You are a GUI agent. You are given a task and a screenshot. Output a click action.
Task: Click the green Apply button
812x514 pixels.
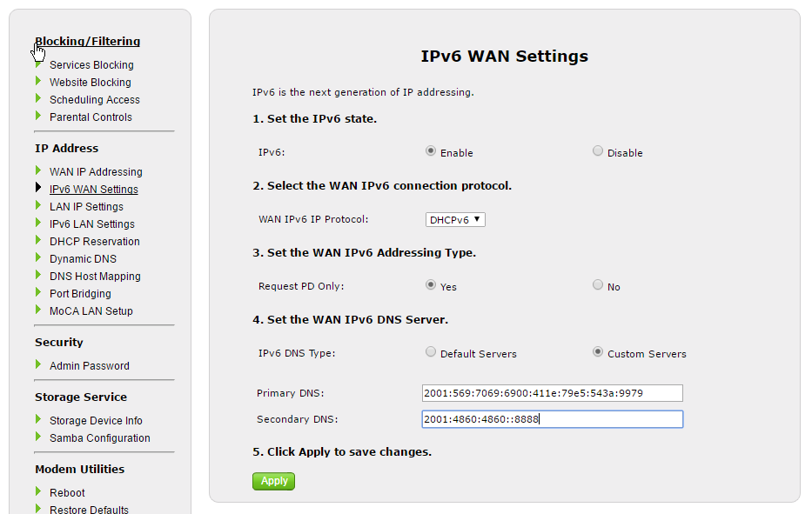(274, 481)
